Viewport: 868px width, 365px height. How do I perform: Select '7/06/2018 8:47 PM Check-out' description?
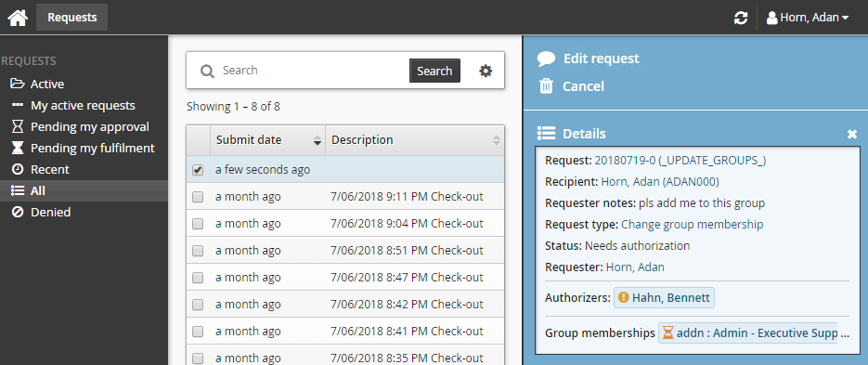(x=407, y=278)
